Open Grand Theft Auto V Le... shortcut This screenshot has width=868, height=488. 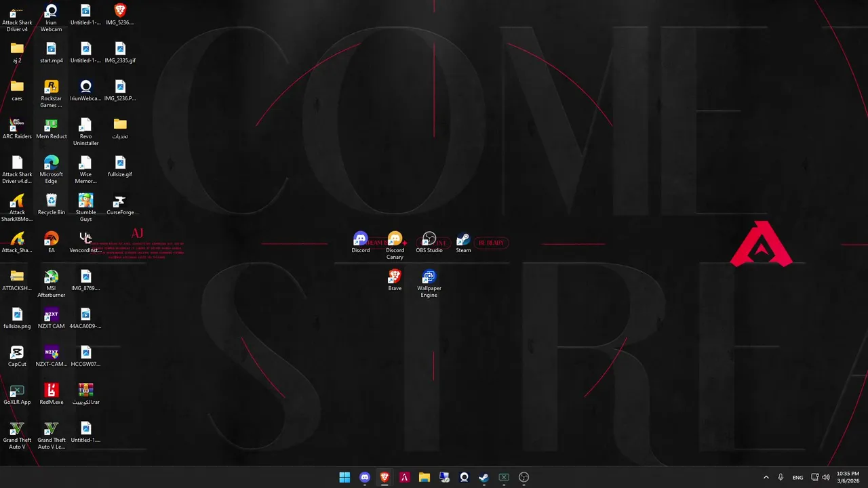pos(51,436)
